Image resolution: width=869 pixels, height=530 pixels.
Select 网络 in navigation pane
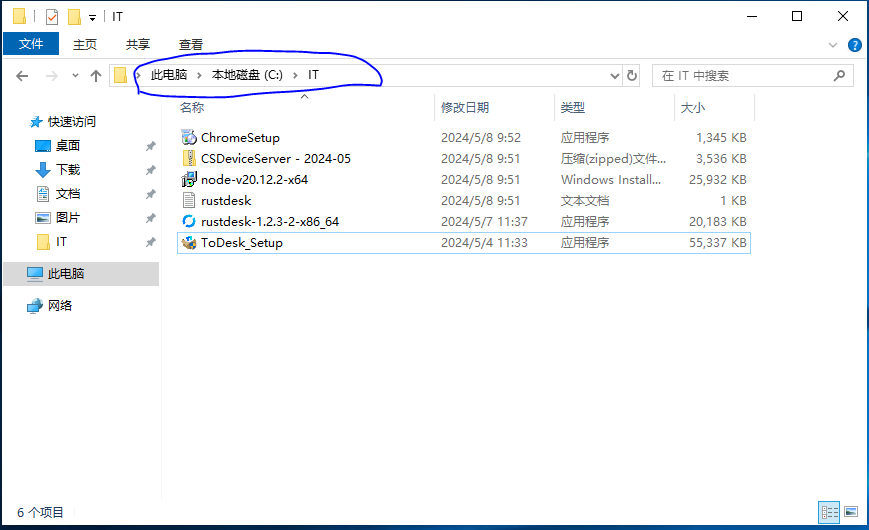(60, 305)
